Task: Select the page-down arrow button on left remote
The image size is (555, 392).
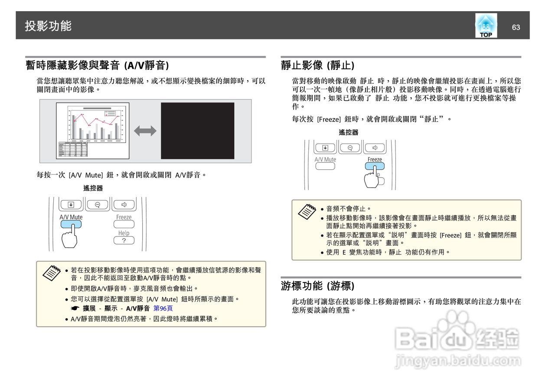Action: click(71, 204)
